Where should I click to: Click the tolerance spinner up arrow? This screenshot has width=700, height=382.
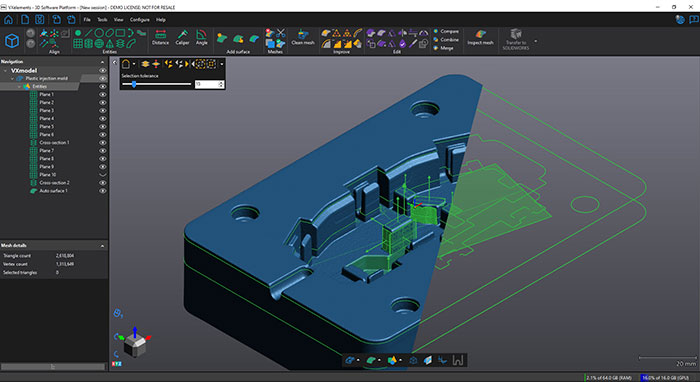(221, 82)
